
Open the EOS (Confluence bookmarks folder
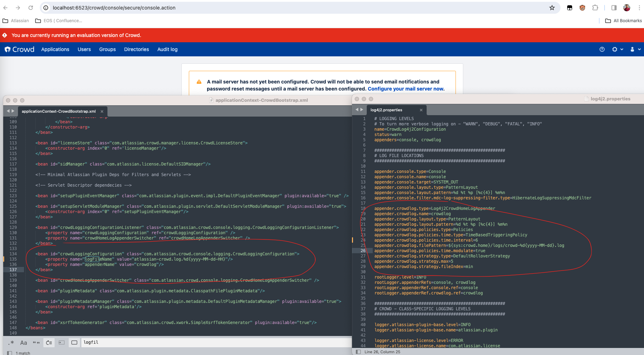click(x=59, y=21)
